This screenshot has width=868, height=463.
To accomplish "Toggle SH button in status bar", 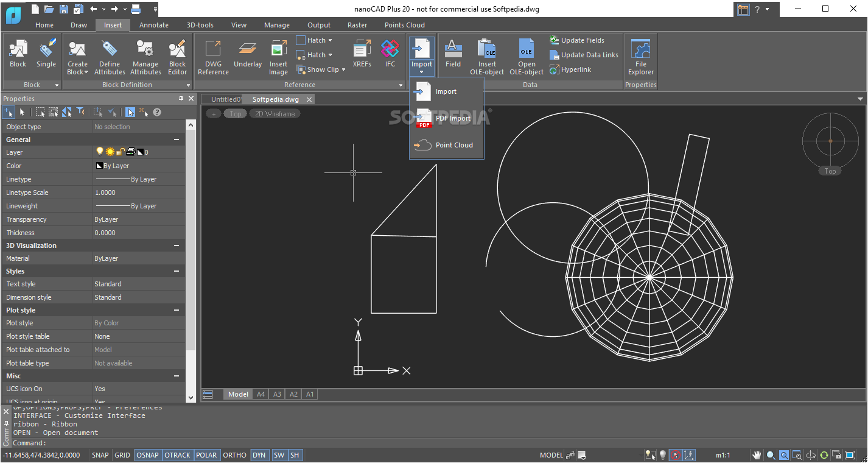I will tap(295, 455).
